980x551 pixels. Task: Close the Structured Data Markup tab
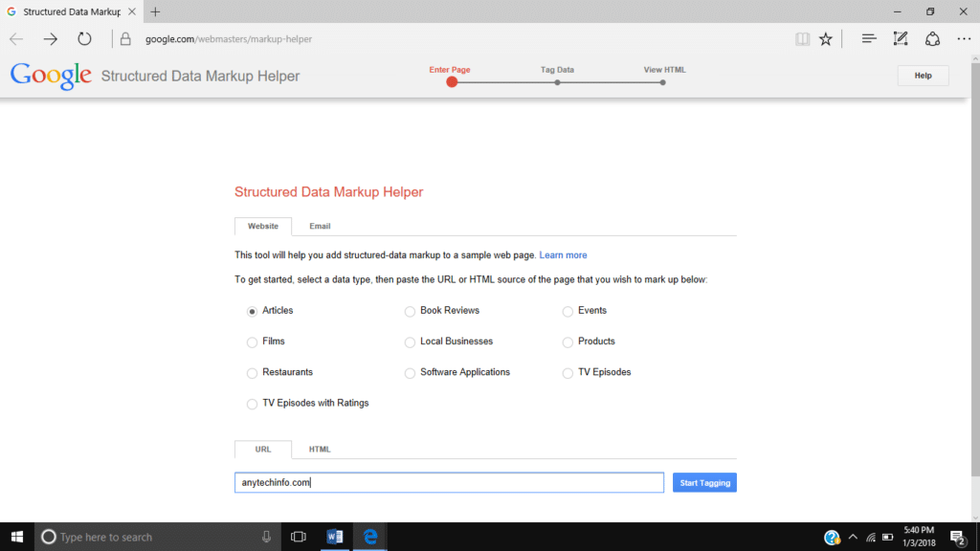point(132,11)
